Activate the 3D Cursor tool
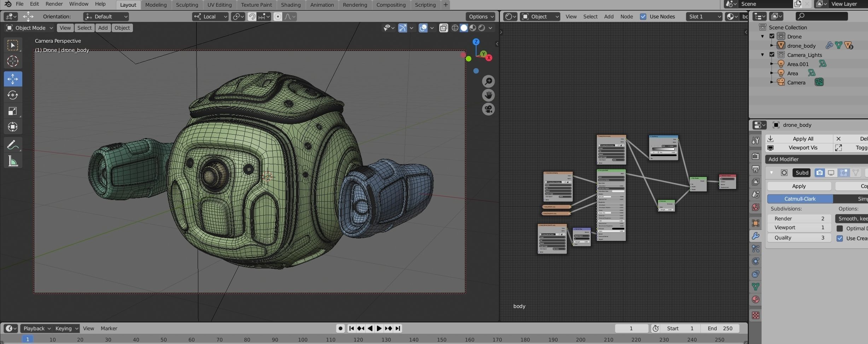The height and width of the screenshot is (344, 868). coord(13,61)
